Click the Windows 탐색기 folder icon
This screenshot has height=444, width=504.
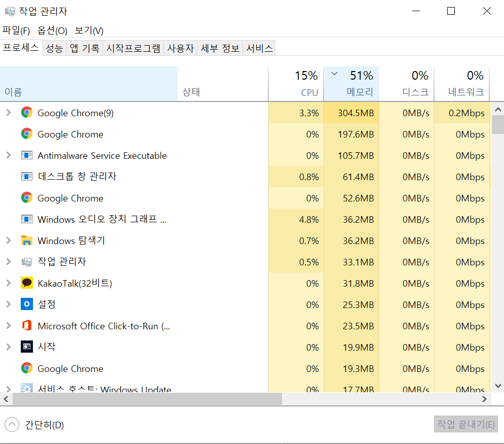(x=27, y=241)
